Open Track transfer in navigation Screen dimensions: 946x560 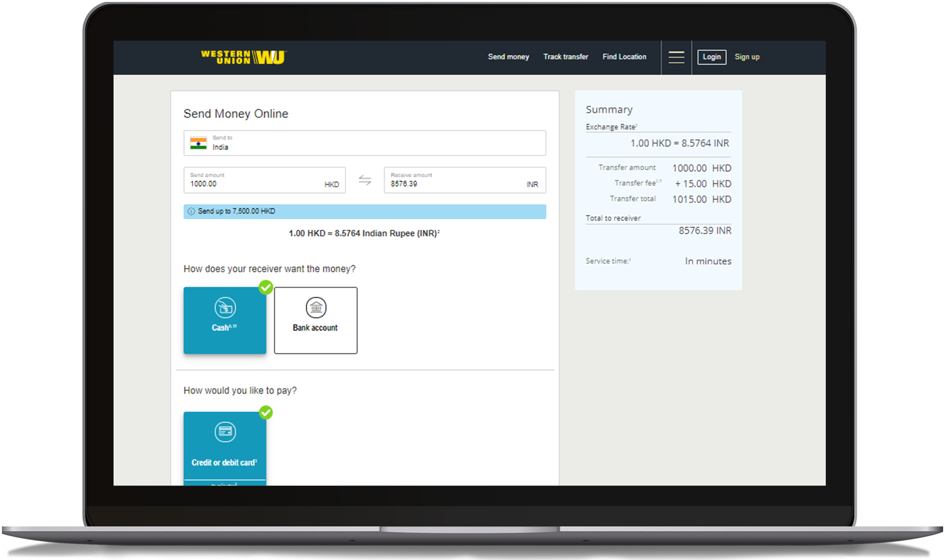pos(565,57)
